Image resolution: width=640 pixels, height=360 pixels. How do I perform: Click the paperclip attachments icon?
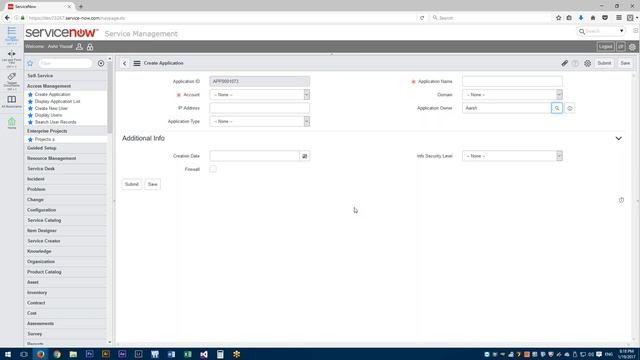(x=564, y=63)
